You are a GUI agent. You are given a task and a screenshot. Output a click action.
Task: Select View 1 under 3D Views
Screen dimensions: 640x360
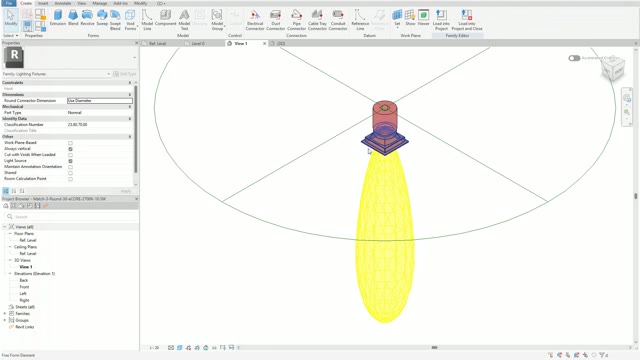click(x=26, y=267)
